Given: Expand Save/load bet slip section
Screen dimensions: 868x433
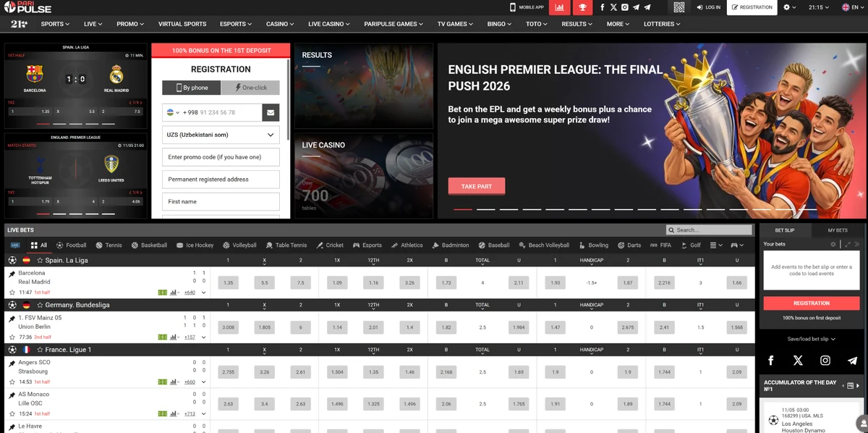Looking at the screenshot, I should 812,339.
